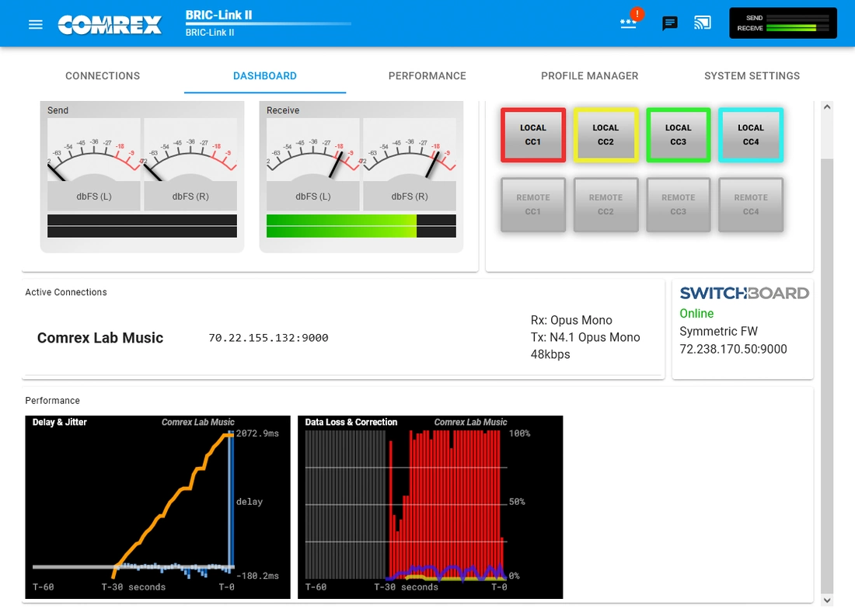The image size is (855, 616).
Task: Select the Comrex Lab Music active connection
Action: coord(100,338)
